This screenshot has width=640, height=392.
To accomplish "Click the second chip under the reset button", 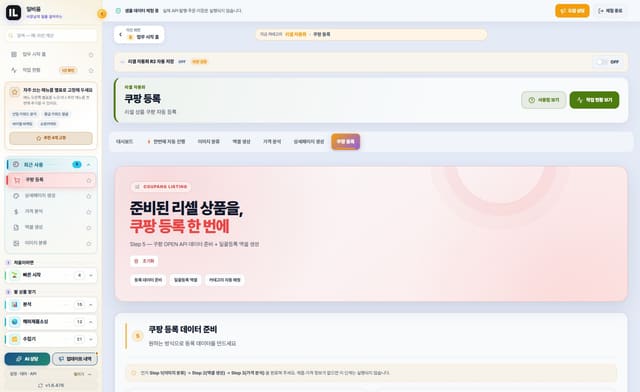I will [x=186, y=280].
